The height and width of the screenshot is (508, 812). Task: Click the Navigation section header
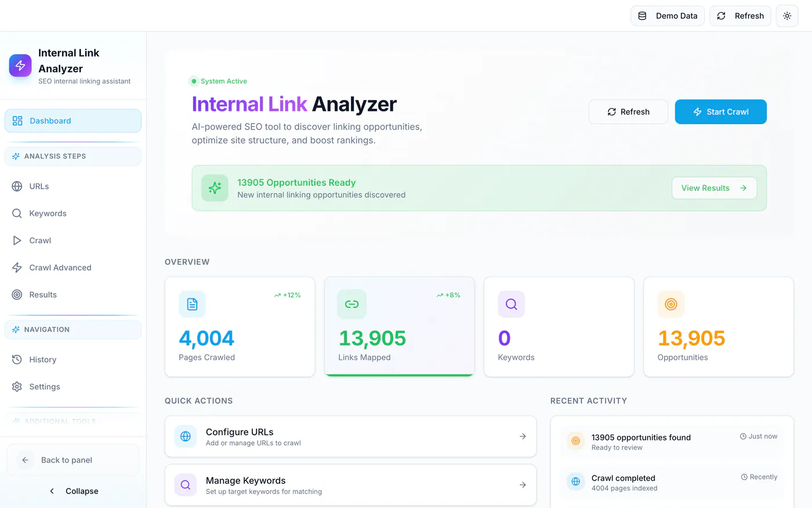[73, 329]
